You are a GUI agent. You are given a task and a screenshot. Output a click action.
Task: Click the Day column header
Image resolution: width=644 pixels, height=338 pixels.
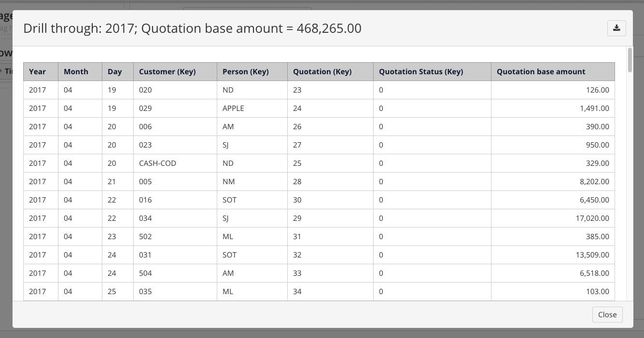(115, 71)
